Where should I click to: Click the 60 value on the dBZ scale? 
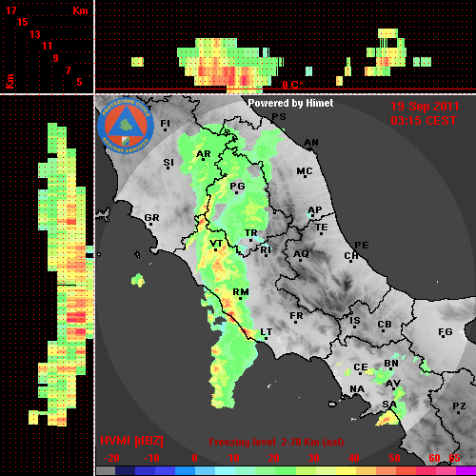coord(434,458)
